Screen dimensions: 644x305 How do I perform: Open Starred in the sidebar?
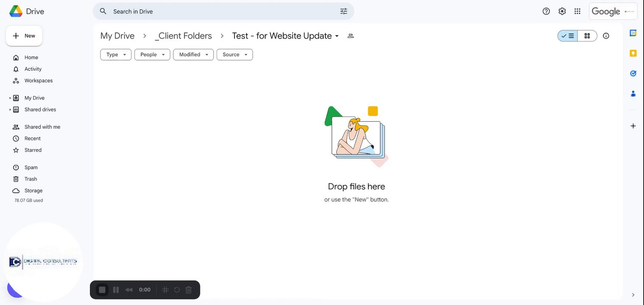tap(33, 150)
